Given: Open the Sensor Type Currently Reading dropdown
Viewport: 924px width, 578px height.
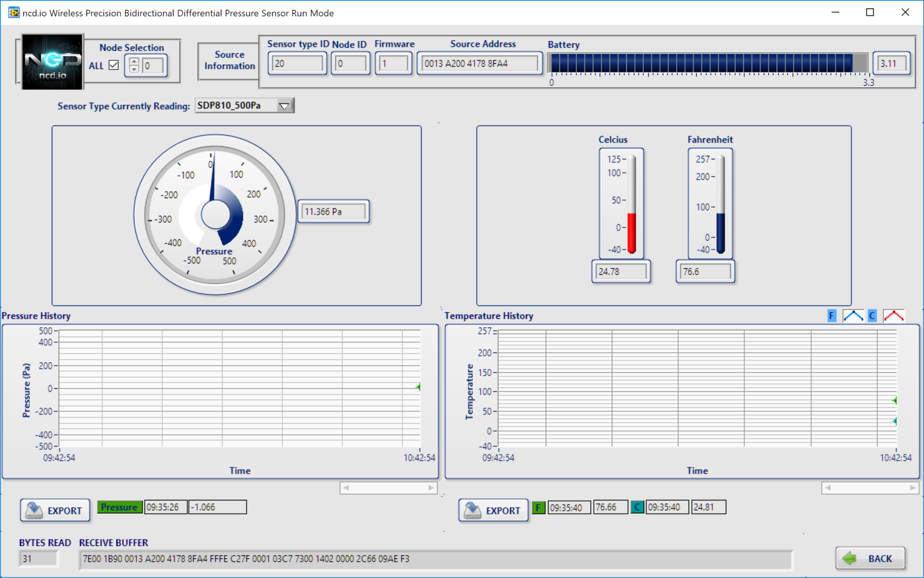Looking at the screenshot, I should 284,106.
